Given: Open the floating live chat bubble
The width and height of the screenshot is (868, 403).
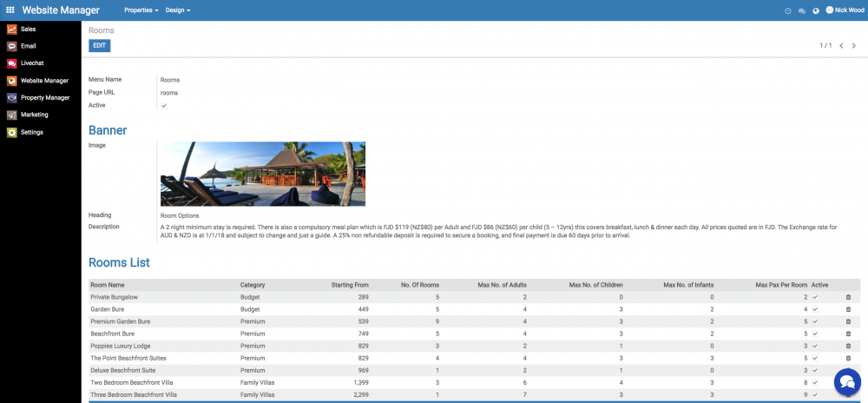Looking at the screenshot, I should click(847, 381).
